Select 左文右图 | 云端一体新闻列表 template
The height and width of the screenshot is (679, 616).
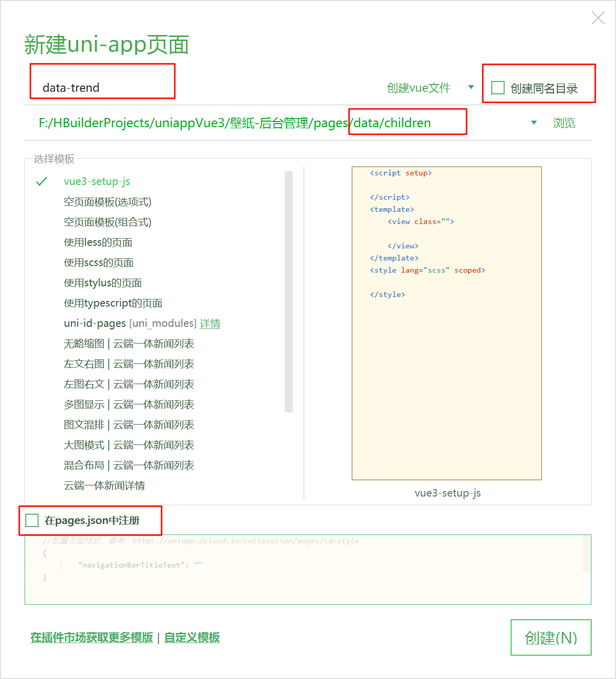(x=129, y=364)
